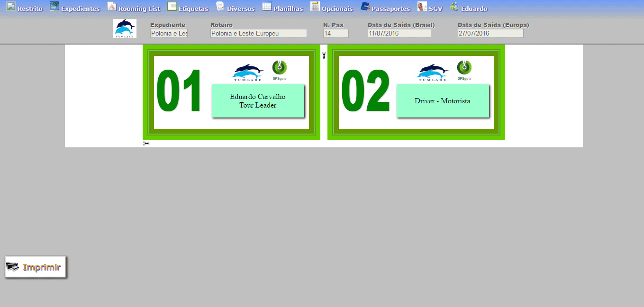644x307 pixels.
Task: Open the Restrito menu
Action: pos(30,9)
